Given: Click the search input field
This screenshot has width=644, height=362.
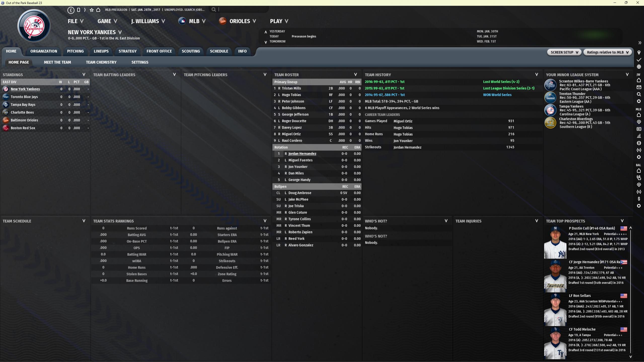Looking at the screenshot, I should [x=242, y=10].
